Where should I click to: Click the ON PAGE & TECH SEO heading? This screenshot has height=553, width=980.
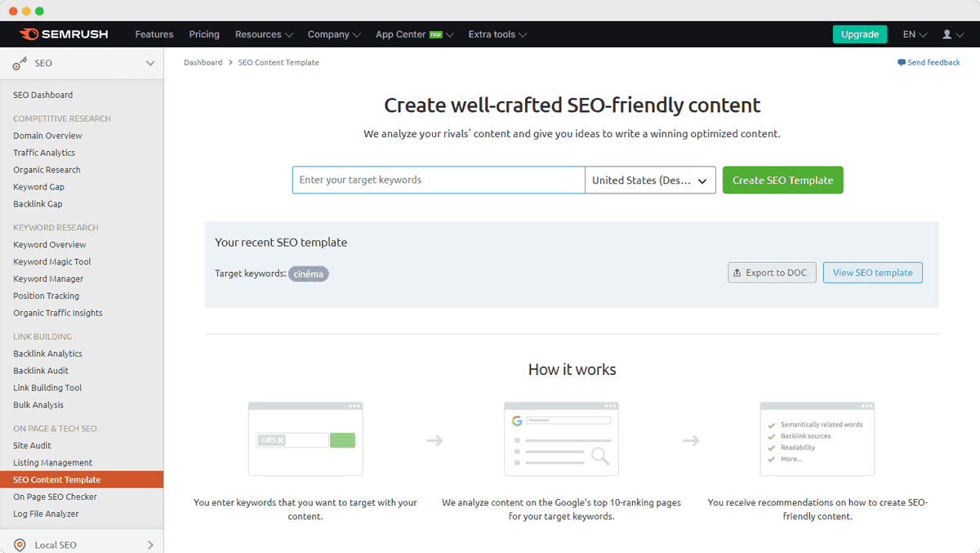tap(55, 428)
